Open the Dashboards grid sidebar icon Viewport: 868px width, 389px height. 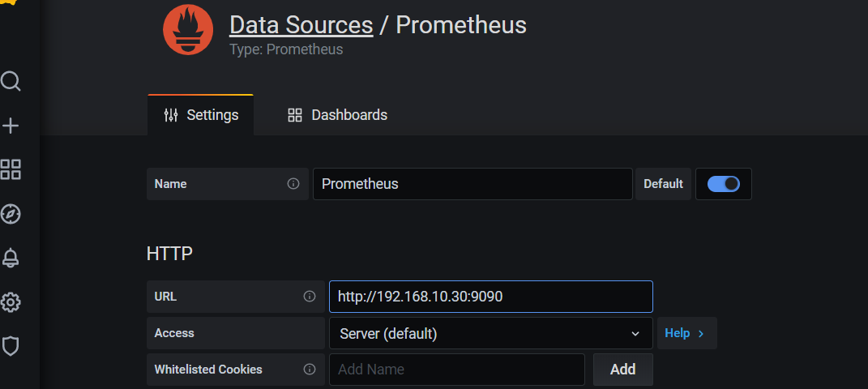pos(11,169)
